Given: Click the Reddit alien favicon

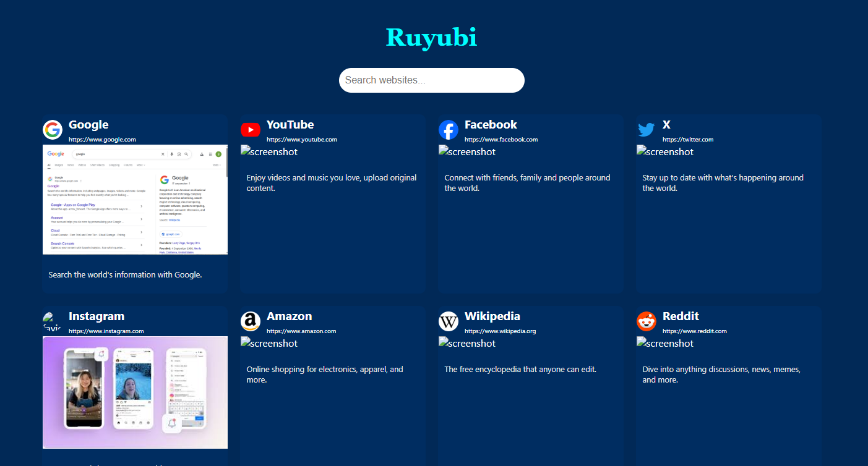Looking at the screenshot, I should (x=647, y=322).
